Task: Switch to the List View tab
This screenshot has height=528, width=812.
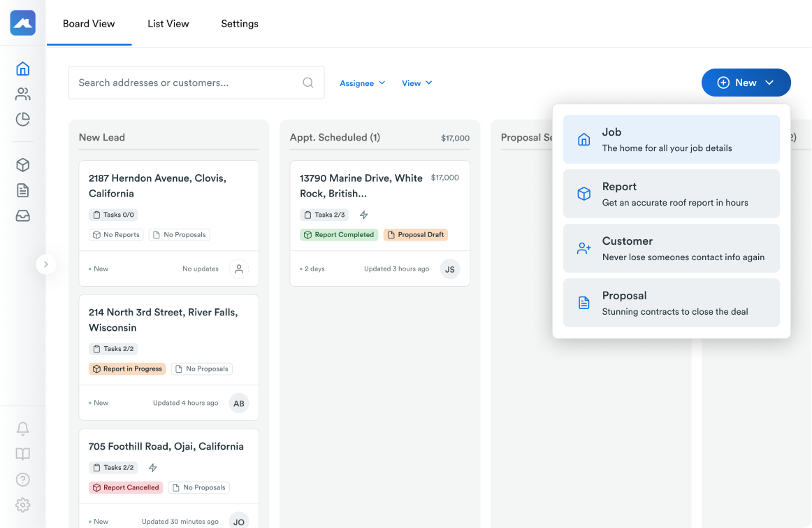Action: [x=168, y=24]
